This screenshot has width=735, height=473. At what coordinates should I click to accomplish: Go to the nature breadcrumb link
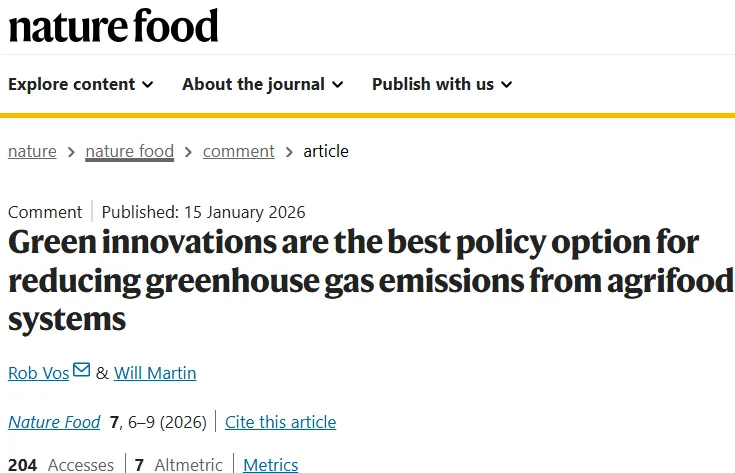tap(32, 151)
